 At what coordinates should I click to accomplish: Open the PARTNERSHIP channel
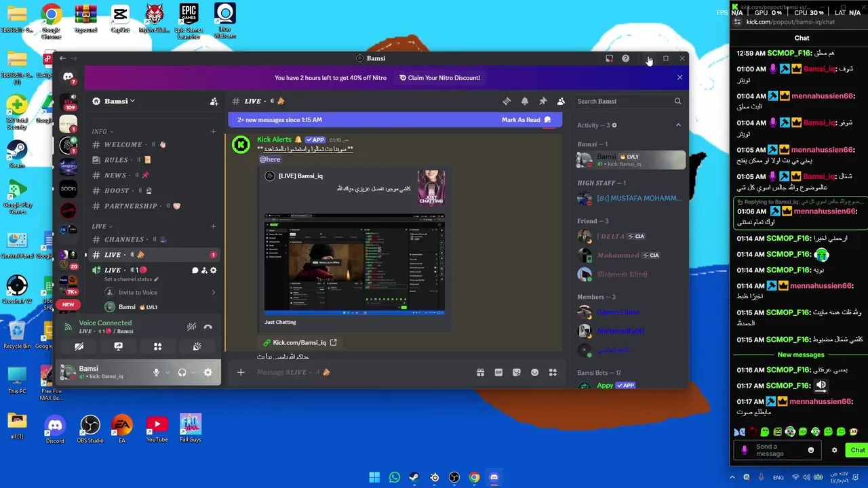click(x=153, y=206)
